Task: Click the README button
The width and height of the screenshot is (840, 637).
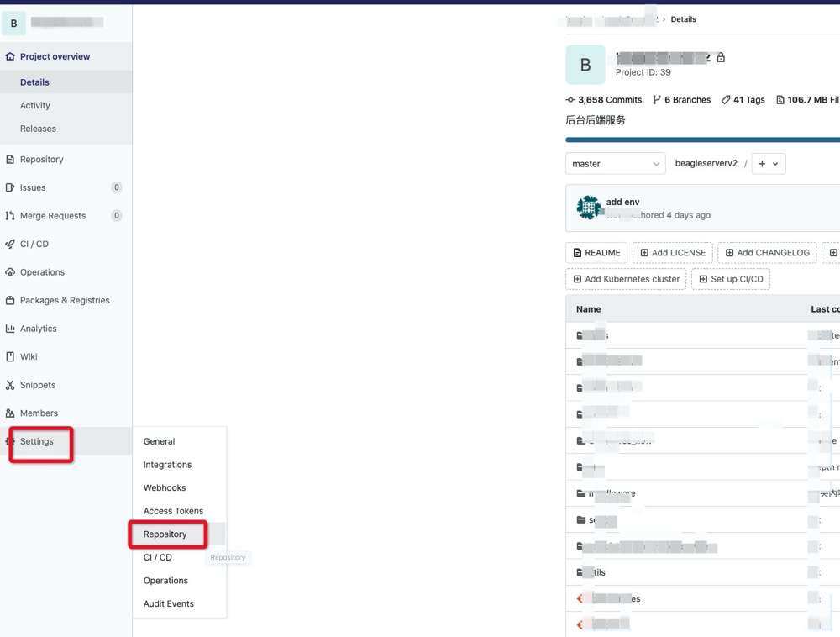Action: tap(596, 253)
